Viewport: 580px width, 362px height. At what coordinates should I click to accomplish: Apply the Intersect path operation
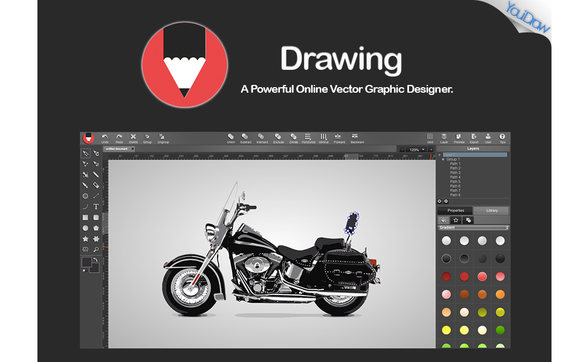click(262, 137)
